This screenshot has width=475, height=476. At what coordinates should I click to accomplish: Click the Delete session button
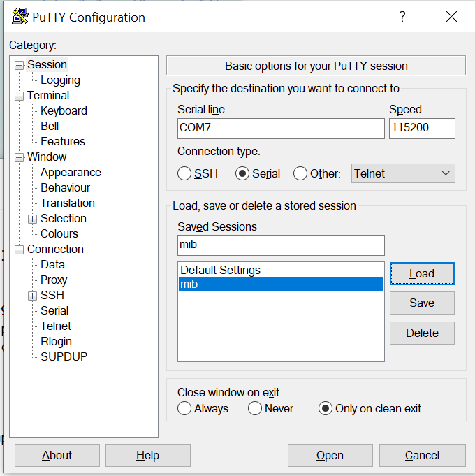(422, 333)
